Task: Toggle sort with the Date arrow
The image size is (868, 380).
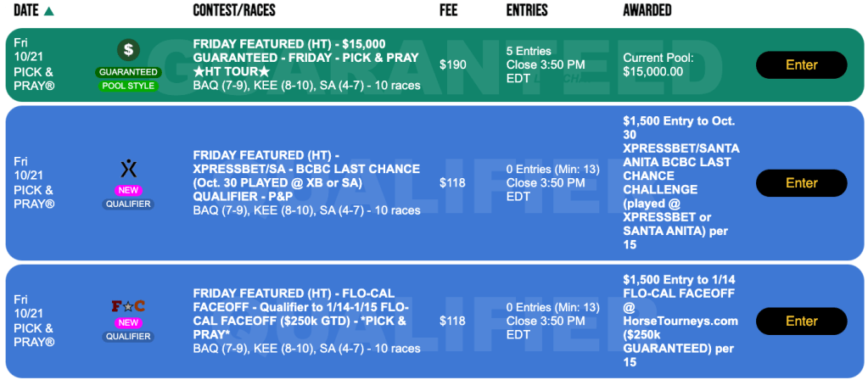Action: pyautogui.click(x=48, y=11)
